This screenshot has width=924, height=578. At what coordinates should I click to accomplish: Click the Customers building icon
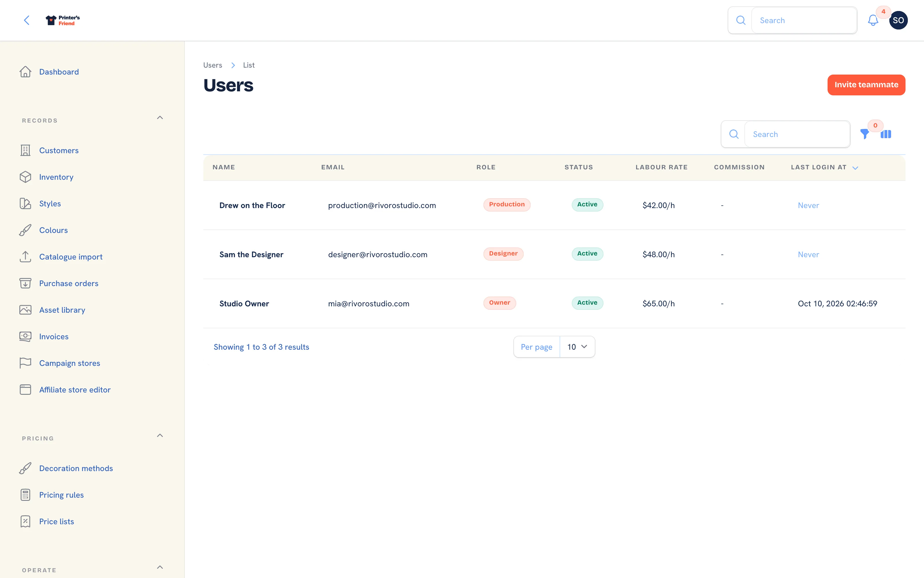26,151
